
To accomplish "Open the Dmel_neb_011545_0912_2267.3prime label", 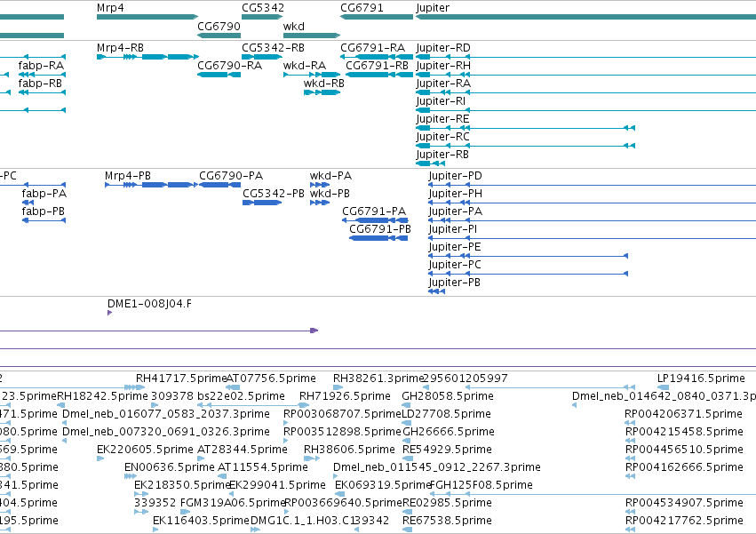I will 437,468.
